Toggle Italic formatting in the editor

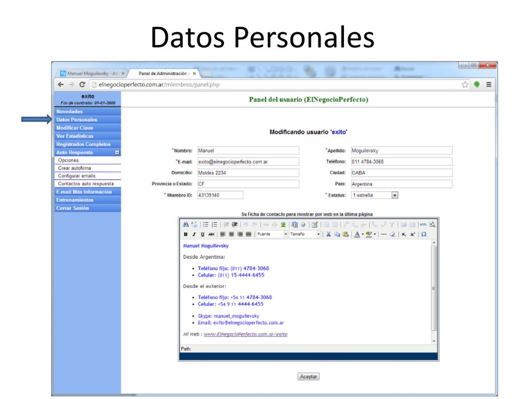(194, 234)
